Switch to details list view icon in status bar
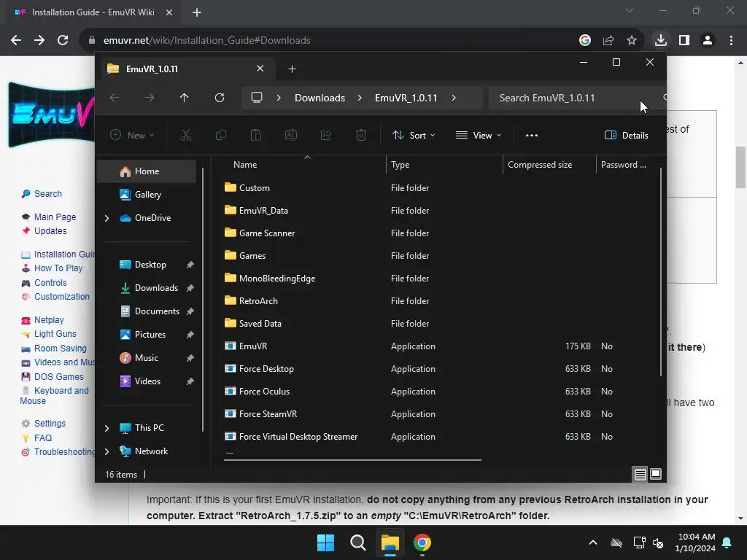The image size is (747, 560). pos(640,474)
